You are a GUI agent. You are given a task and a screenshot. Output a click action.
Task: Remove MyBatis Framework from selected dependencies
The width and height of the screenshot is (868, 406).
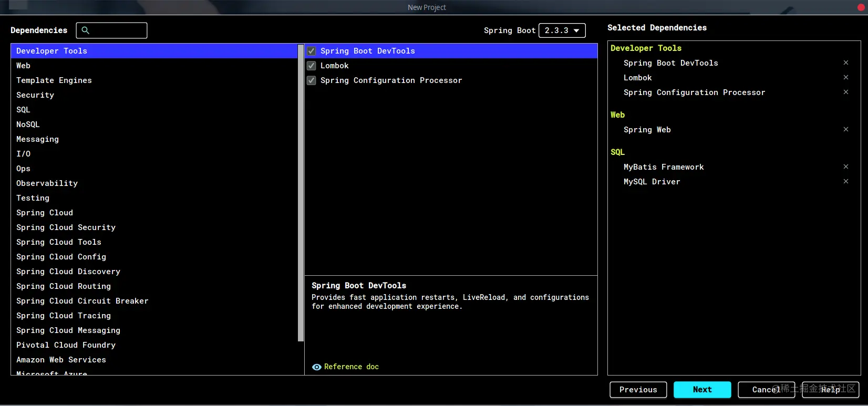click(x=846, y=166)
